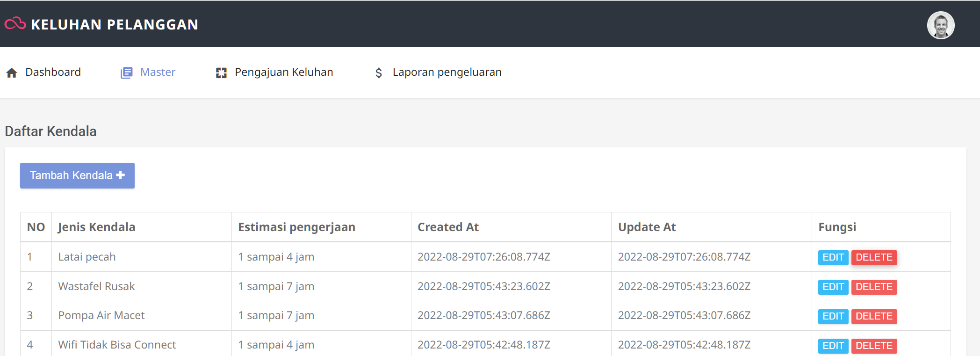
Task: Edit the Latai pecah row
Action: click(x=833, y=257)
